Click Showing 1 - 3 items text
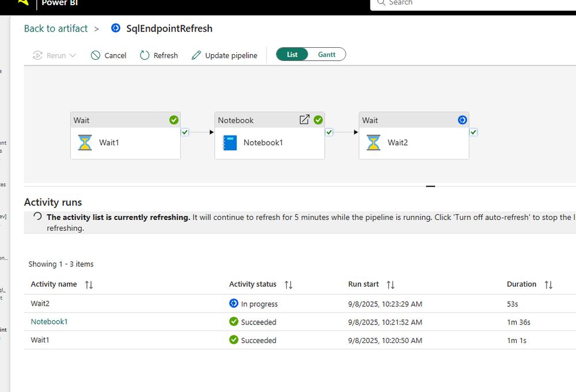Viewport: 576px width, 392px height. pyautogui.click(x=61, y=264)
